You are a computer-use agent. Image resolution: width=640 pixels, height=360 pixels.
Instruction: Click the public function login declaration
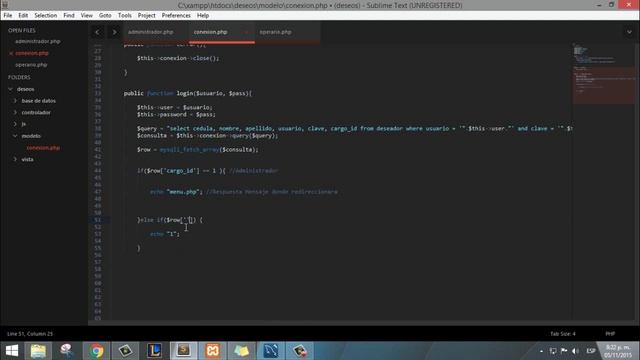coord(188,93)
